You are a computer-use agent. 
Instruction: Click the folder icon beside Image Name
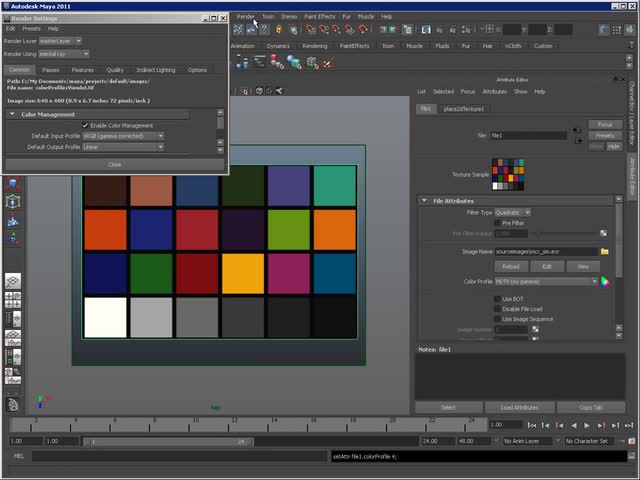click(605, 252)
